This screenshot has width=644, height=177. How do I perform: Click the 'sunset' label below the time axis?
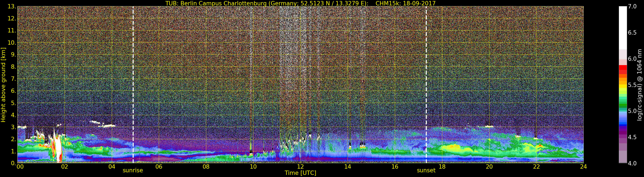click(x=426, y=171)
